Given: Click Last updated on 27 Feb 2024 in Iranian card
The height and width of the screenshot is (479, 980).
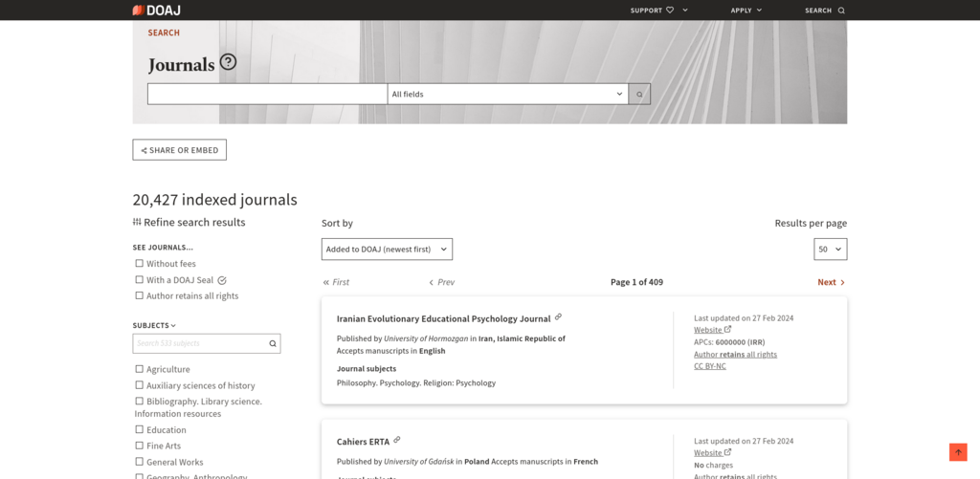Looking at the screenshot, I should 744,317.
